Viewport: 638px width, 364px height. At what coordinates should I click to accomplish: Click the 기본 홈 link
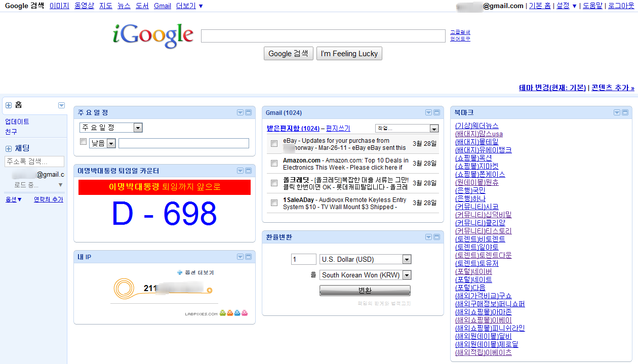[540, 6]
